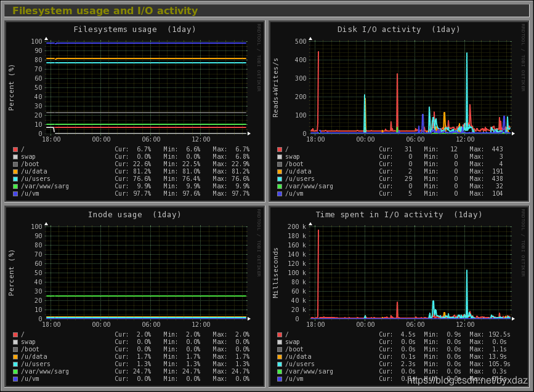Click the gray /boot swatch in Time spent legend
The height and width of the screenshot is (392, 534).
(280, 350)
